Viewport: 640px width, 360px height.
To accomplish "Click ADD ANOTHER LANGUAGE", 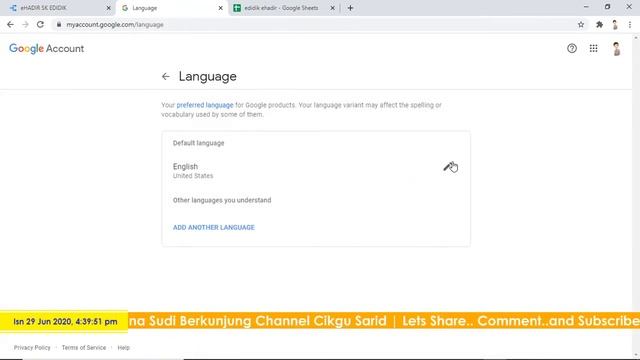I will (213, 227).
